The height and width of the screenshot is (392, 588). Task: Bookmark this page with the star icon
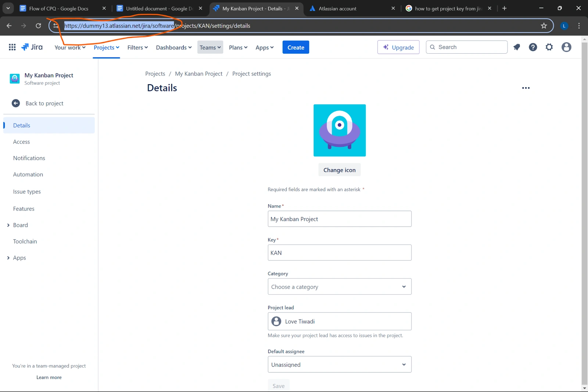point(544,26)
